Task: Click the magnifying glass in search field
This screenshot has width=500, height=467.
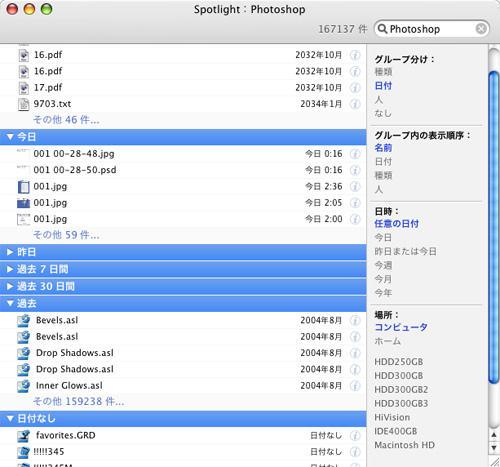Action: [382, 29]
